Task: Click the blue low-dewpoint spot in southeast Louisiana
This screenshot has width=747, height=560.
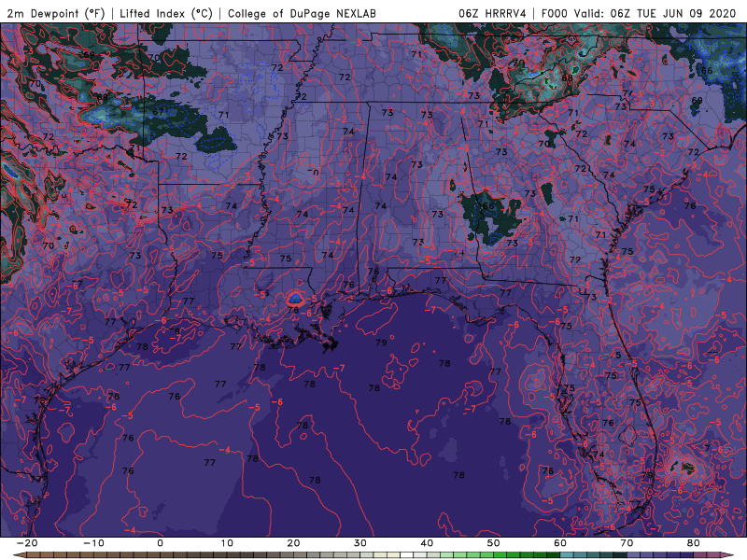Action: [296, 299]
